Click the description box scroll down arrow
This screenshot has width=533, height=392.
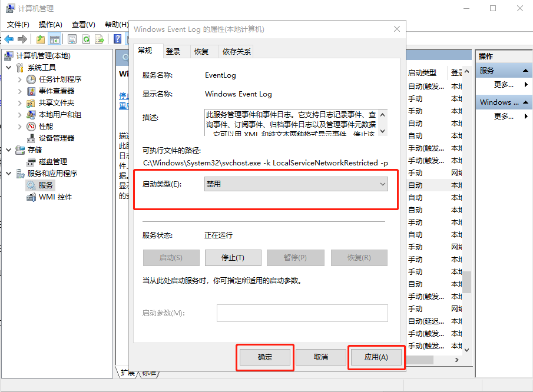pos(383,132)
